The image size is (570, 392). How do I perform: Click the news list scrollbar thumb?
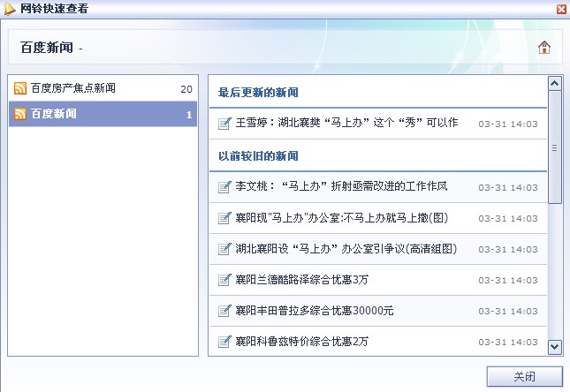tap(555, 147)
